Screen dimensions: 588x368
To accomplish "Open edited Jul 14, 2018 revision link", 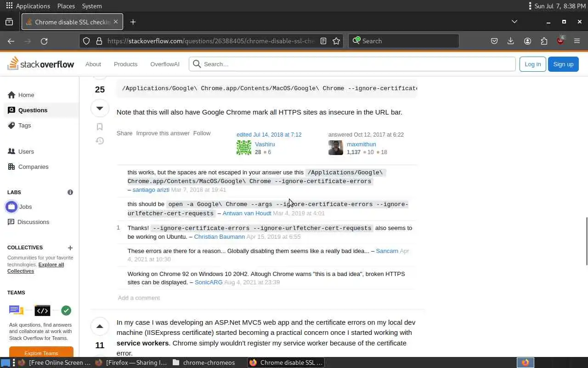I will (269, 135).
